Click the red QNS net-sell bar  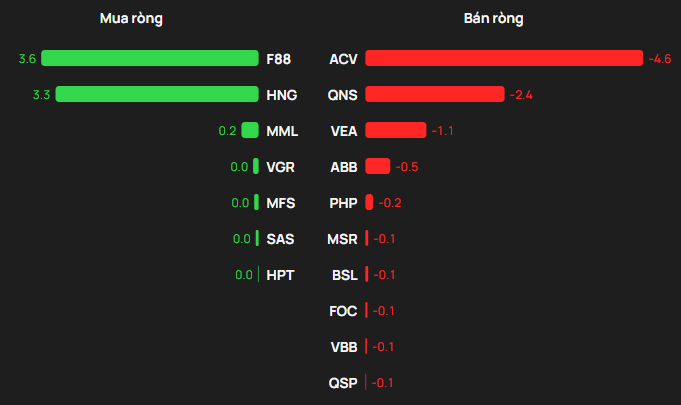pyautogui.click(x=435, y=95)
